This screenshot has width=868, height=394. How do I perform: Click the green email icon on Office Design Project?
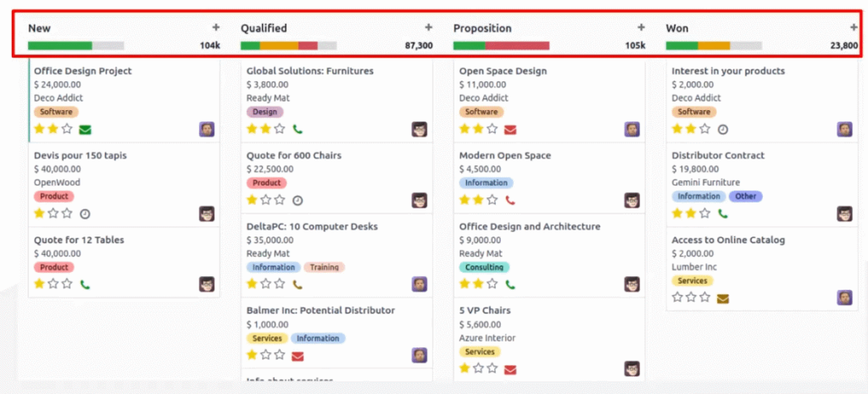click(86, 130)
